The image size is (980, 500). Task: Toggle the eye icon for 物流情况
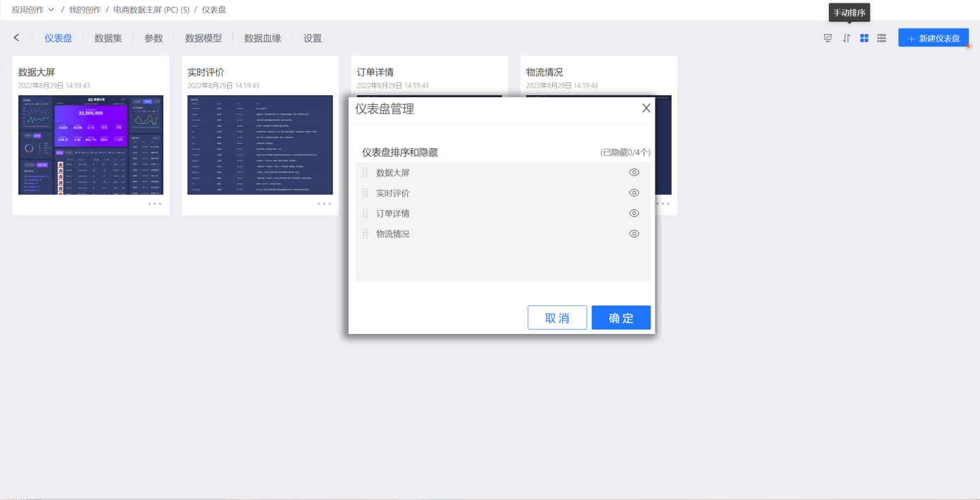(634, 234)
